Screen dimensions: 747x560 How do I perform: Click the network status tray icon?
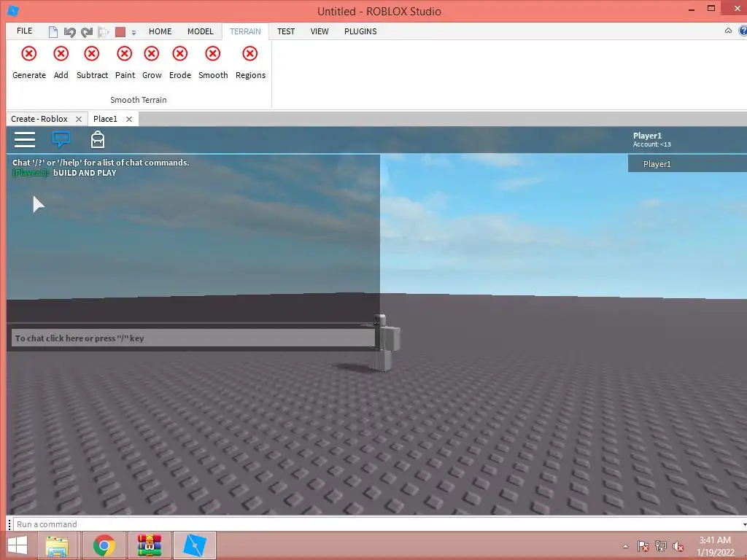[661, 546]
